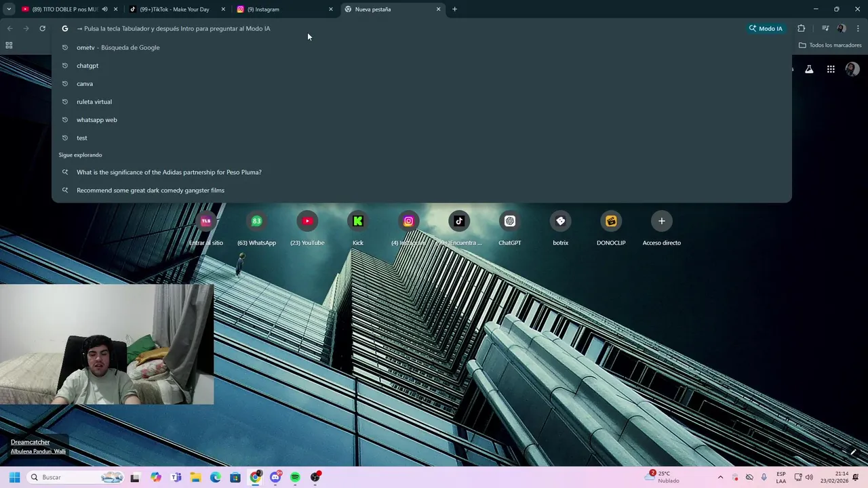
Task: Select the test suggestion
Action: click(x=422, y=138)
